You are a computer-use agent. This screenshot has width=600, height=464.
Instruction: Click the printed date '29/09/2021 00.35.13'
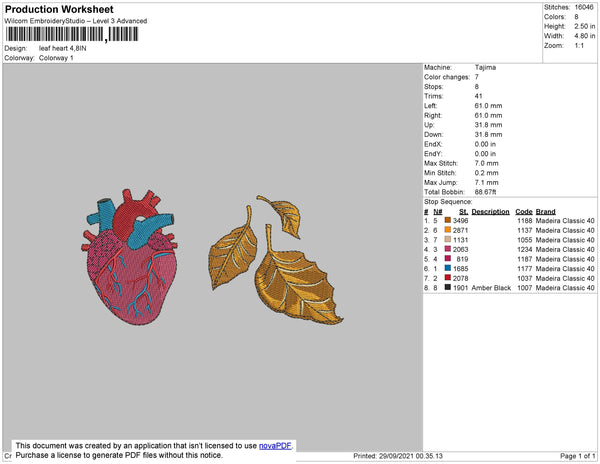coord(411,456)
